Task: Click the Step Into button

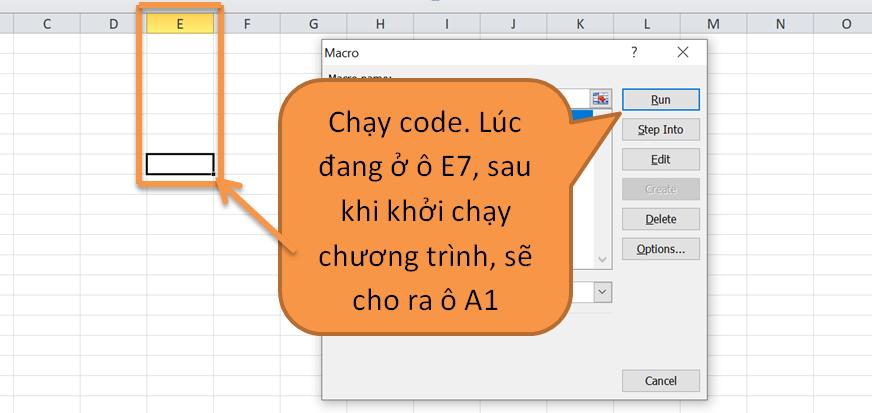Action: 661,130
